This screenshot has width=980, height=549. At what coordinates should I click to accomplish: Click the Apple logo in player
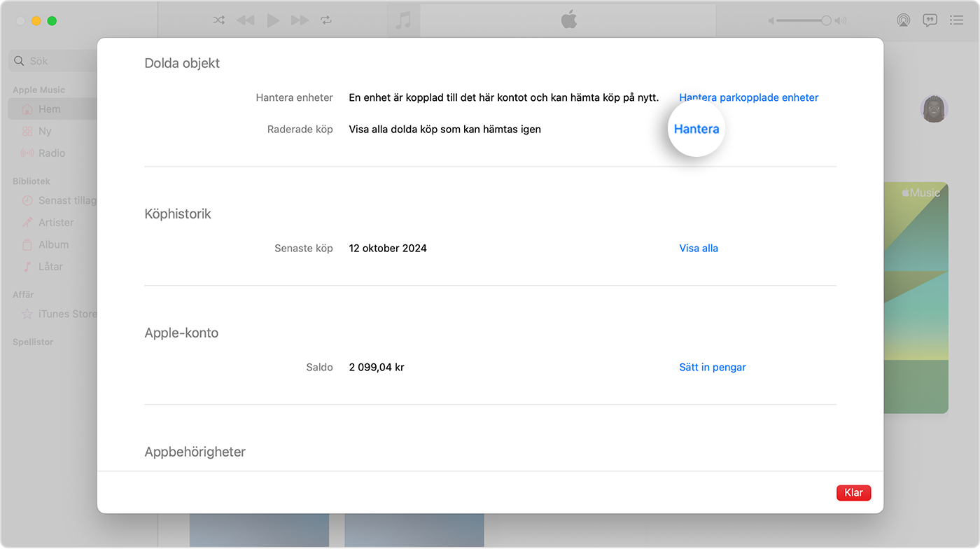coord(568,20)
